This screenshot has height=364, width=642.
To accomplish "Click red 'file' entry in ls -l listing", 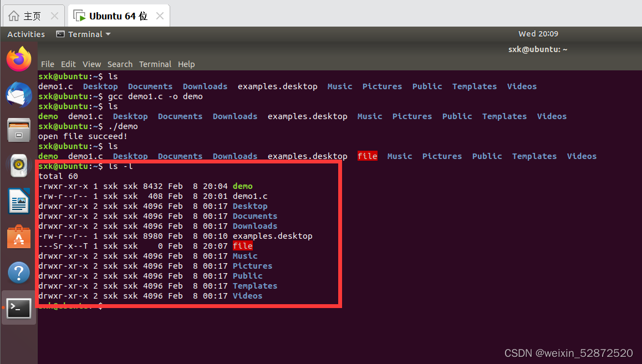I will point(243,246).
